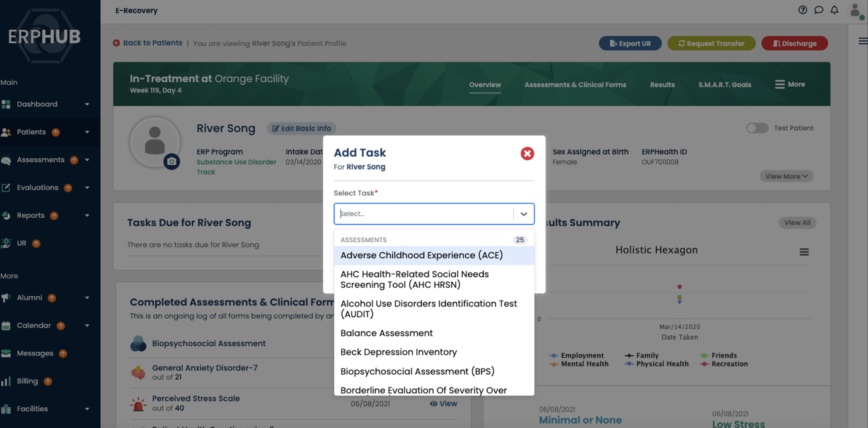
Task: Collapse the Select Task dropdown chevron
Action: pyautogui.click(x=523, y=214)
